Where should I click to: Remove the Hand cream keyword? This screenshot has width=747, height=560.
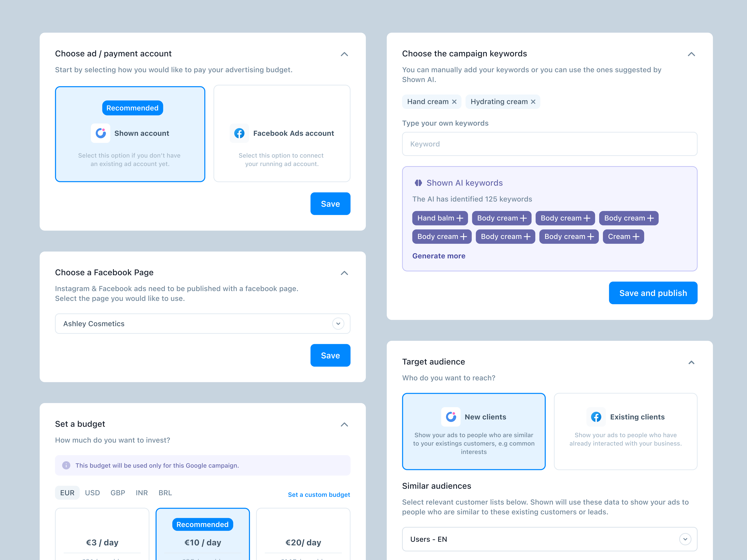(454, 102)
